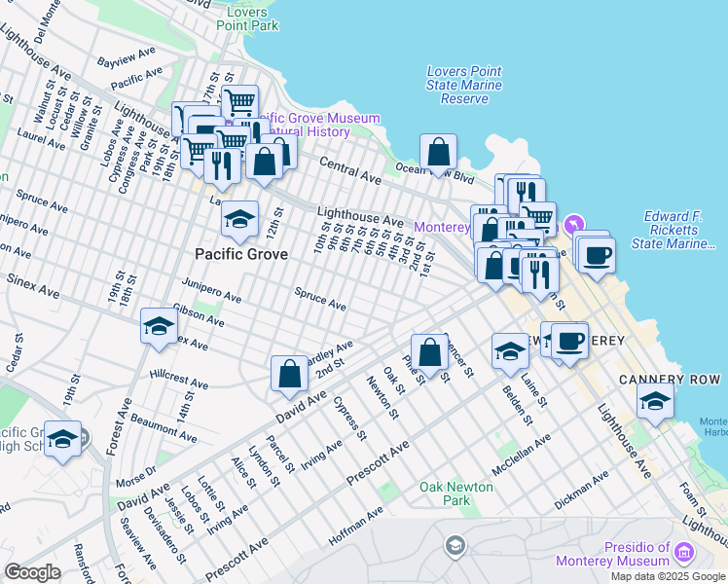The height and width of the screenshot is (584, 728).
Task: Click the Foam St street label
Action: coord(693,499)
